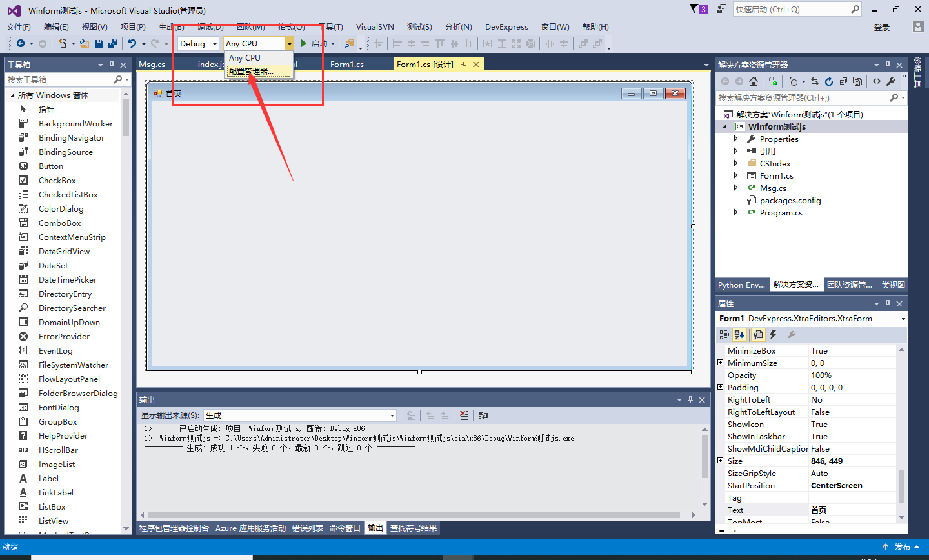Viewport: 929px width, 560px height.
Task: Click the Undo icon in the toolbar
Action: point(132,43)
